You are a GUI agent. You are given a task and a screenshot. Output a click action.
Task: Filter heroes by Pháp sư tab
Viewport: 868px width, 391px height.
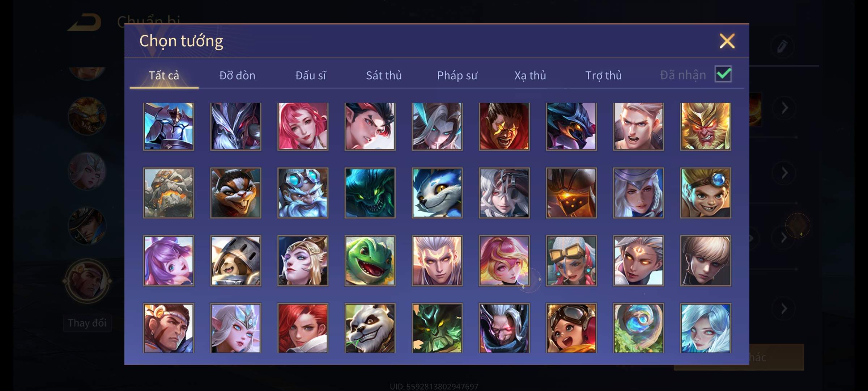click(x=457, y=75)
